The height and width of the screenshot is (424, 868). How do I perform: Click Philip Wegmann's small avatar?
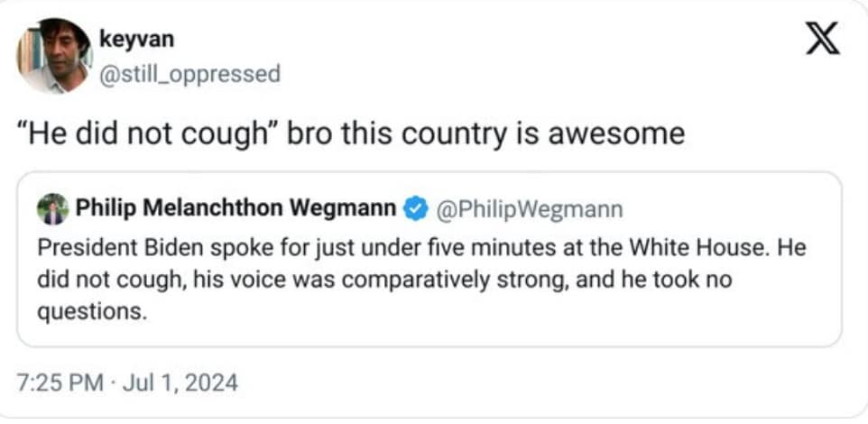point(53,210)
